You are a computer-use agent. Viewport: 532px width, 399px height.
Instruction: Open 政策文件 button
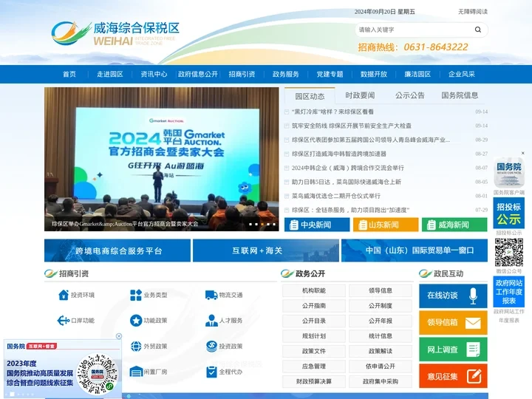(x=314, y=351)
